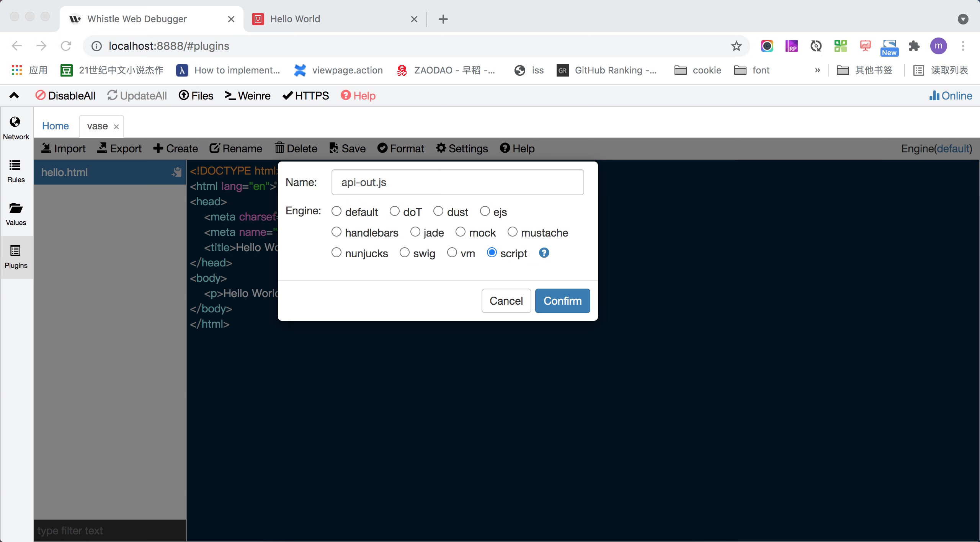Select the Rules sidebar icon

16,171
